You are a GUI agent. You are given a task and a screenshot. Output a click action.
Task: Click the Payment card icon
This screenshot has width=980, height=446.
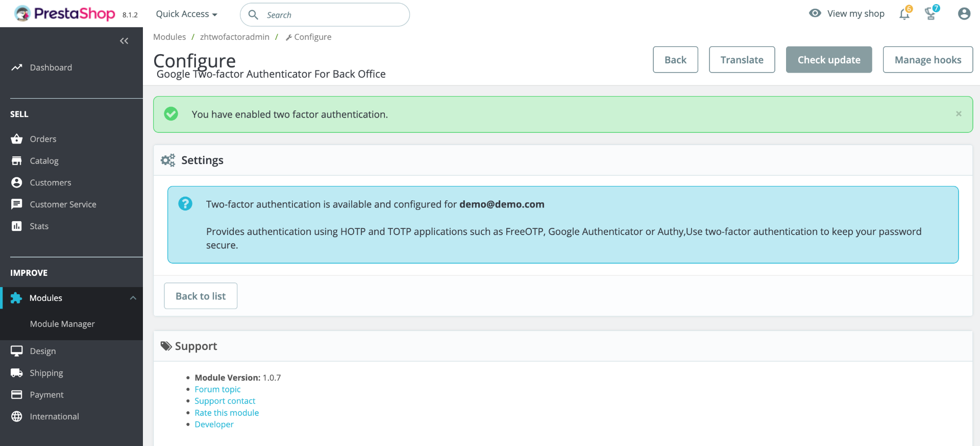tap(17, 394)
